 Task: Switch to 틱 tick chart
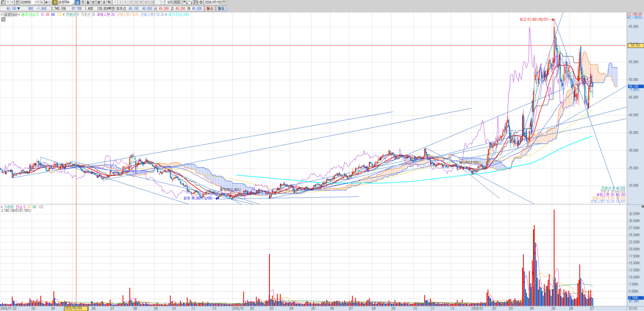(109, 2)
